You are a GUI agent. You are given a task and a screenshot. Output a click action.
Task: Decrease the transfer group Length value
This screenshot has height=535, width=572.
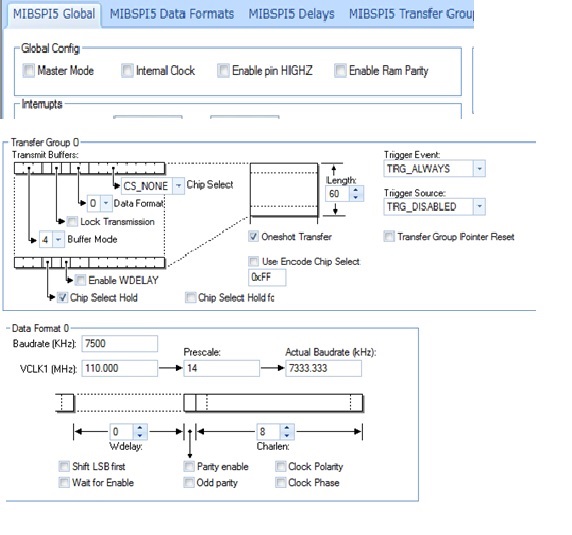point(356,197)
